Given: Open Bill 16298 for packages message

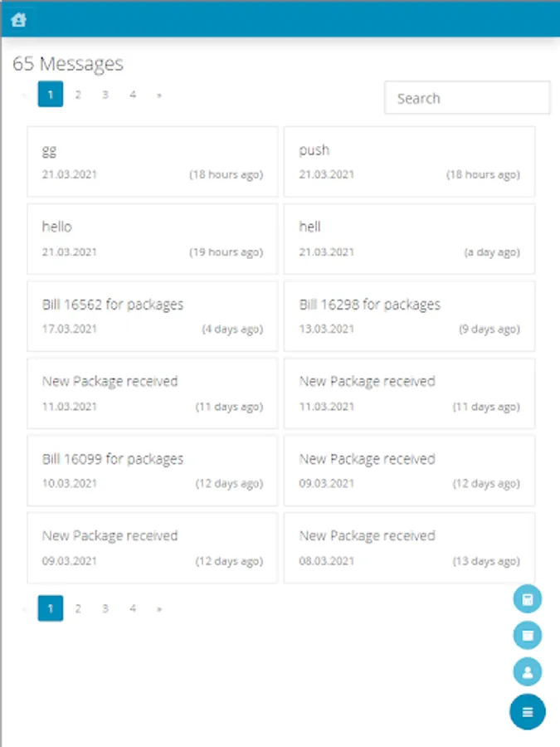Looking at the screenshot, I should pos(409,315).
